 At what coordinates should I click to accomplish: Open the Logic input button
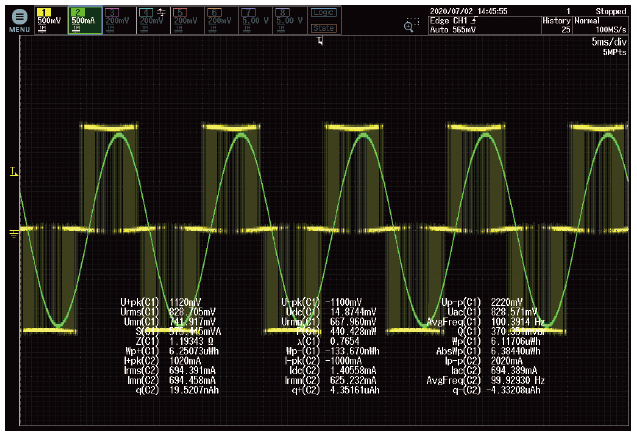[324, 13]
